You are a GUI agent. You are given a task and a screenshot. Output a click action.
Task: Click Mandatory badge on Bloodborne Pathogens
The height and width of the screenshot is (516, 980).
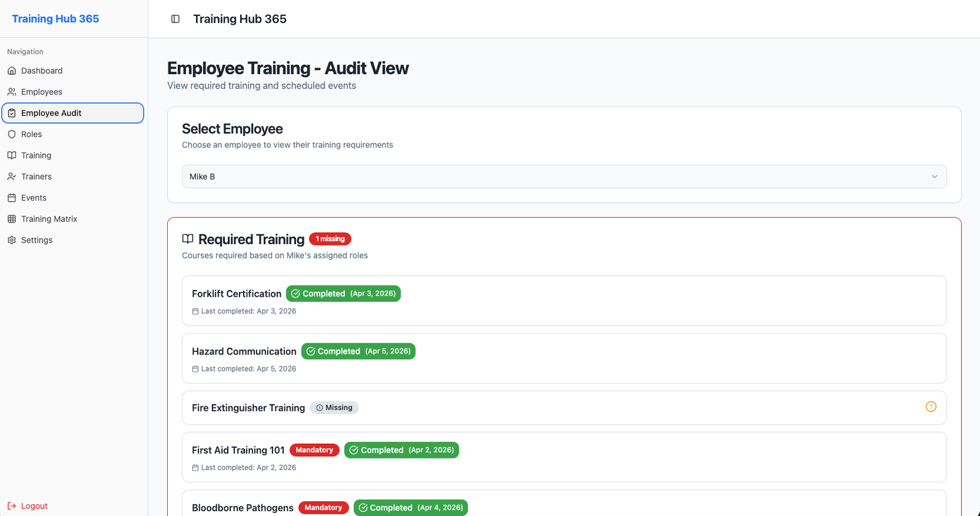click(x=323, y=507)
